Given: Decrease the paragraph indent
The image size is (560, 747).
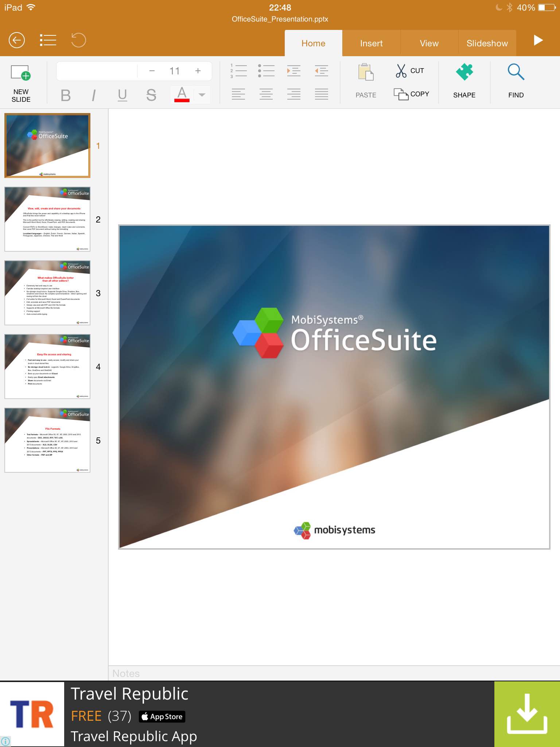Looking at the screenshot, I should pyautogui.click(x=322, y=71).
